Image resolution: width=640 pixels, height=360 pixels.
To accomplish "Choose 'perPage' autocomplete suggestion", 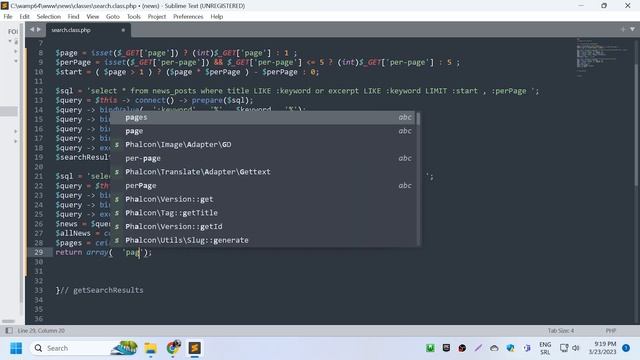I will click(x=263, y=186).
